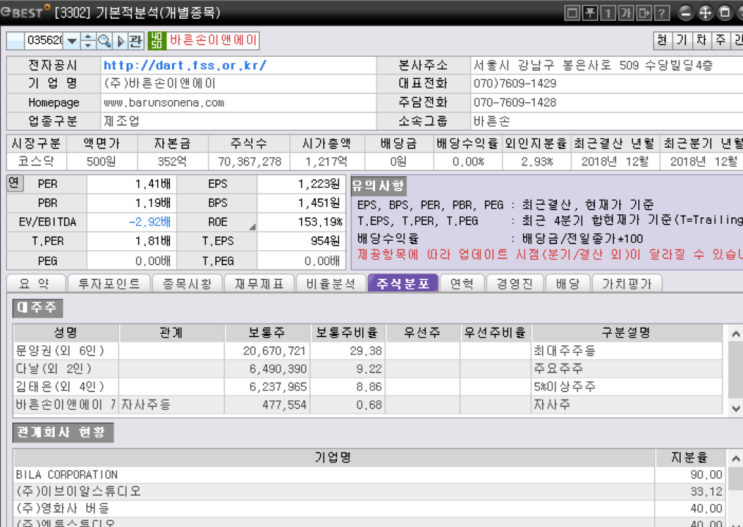Open stock search with the magnifier icon

[104, 41]
